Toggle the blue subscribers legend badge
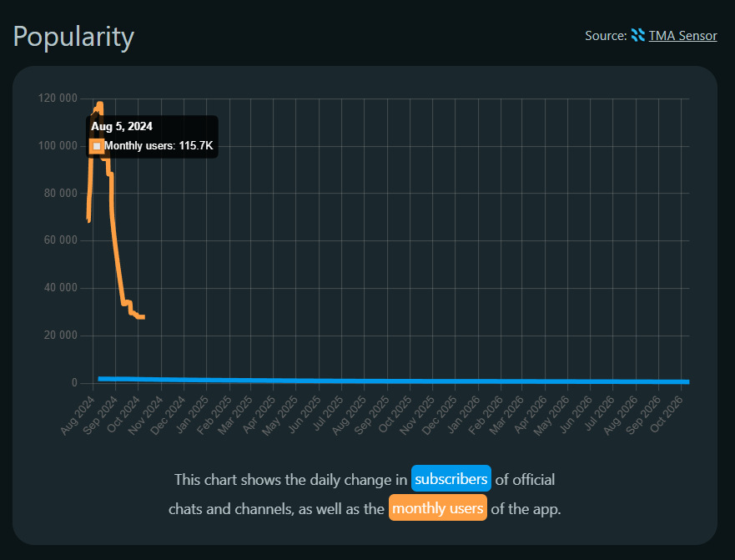735x560 pixels. 451,478
